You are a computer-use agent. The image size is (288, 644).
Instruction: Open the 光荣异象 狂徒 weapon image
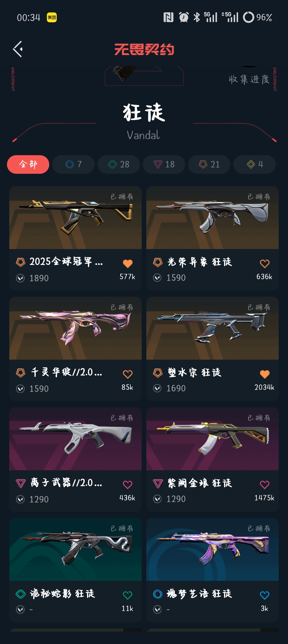(212, 217)
